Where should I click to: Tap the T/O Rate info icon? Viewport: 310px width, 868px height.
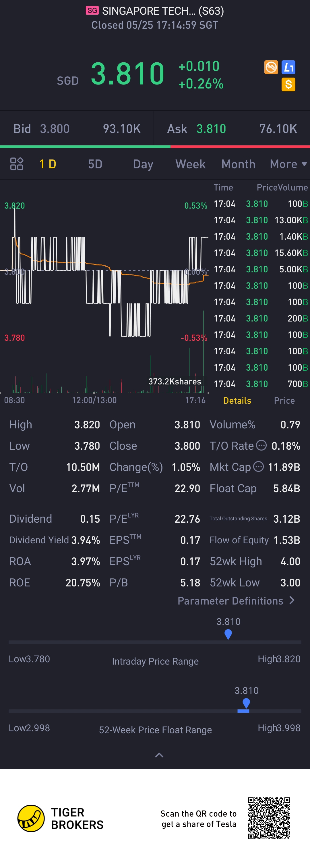coord(261,445)
